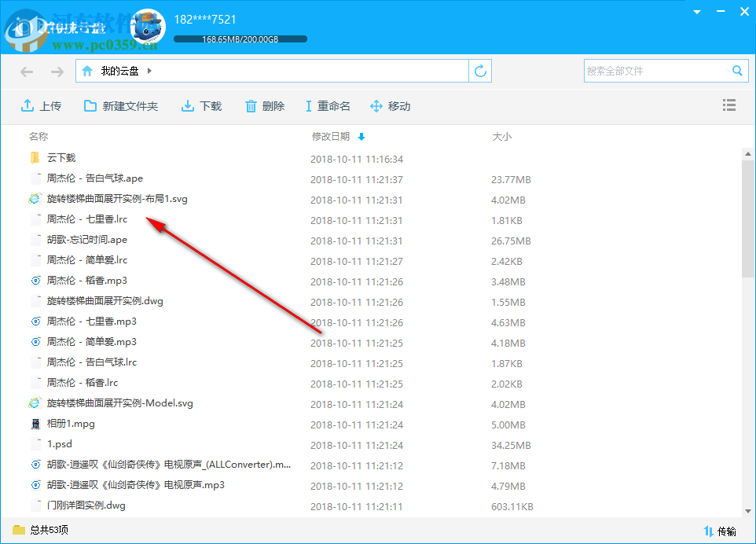Click the video icon of 相册1.mpg
756x544 pixels.
point(35,424)
